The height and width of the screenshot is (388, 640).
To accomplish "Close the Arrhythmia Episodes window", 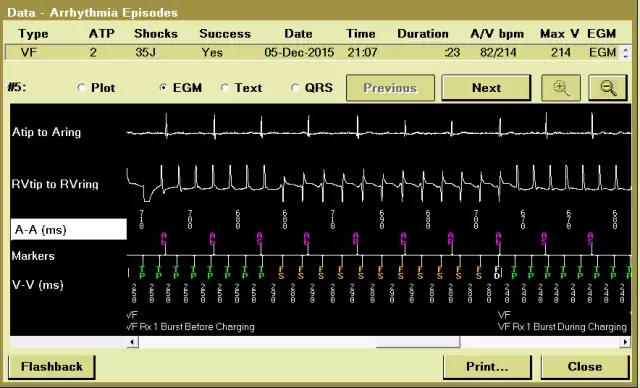I will (585, 366).
